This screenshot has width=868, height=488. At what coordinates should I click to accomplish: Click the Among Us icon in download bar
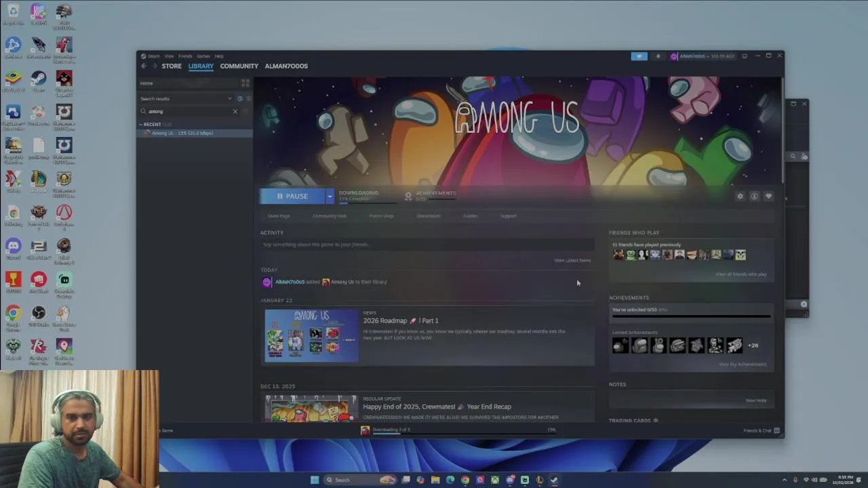coord(366,430)
